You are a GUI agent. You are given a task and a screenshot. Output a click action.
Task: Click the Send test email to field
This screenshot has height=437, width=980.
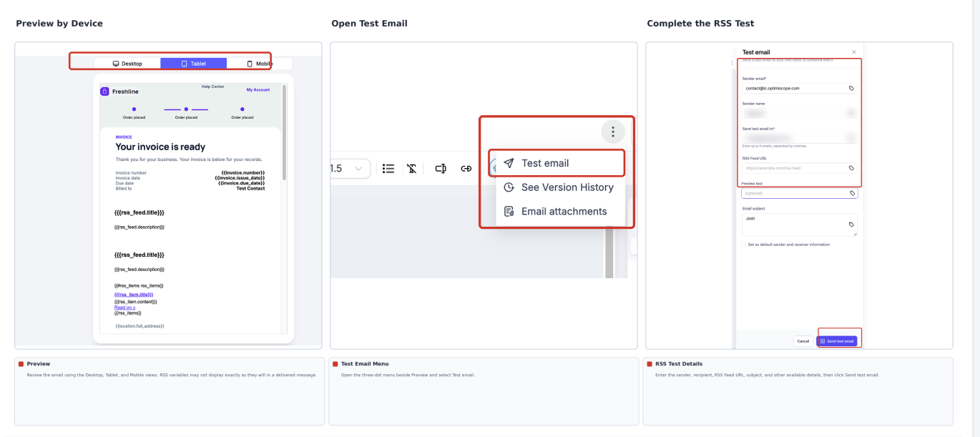[799, 138]
